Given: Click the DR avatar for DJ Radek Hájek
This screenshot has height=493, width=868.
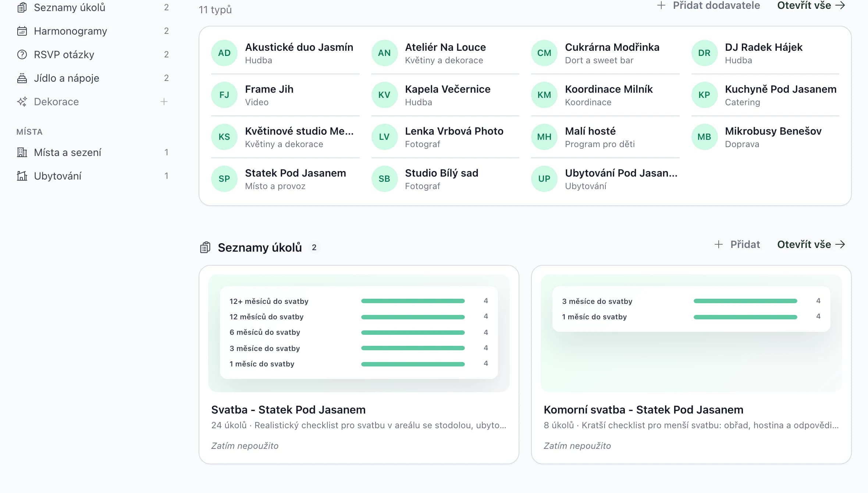Looking at the screenshot, I should tap(704, 53).
